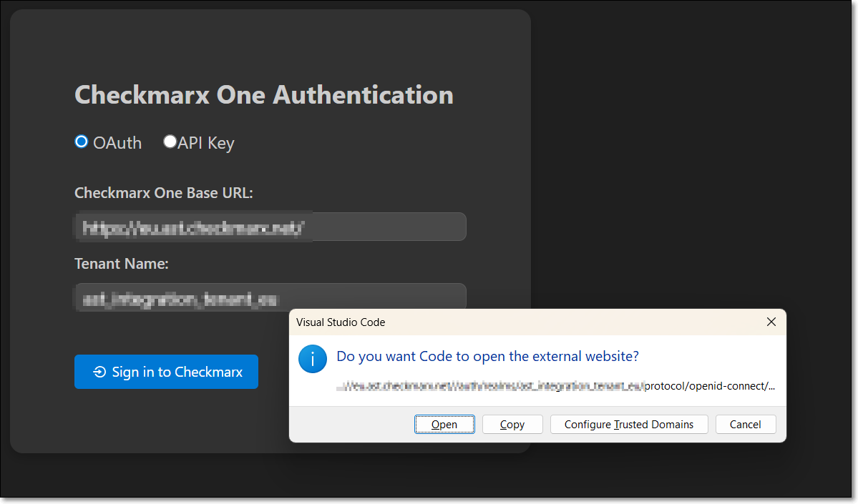Image resolution: width=858 pixels, height=504 pixels.
Task: Click the Checkmarx One Base URL field
Action: [x=270, y=227]
